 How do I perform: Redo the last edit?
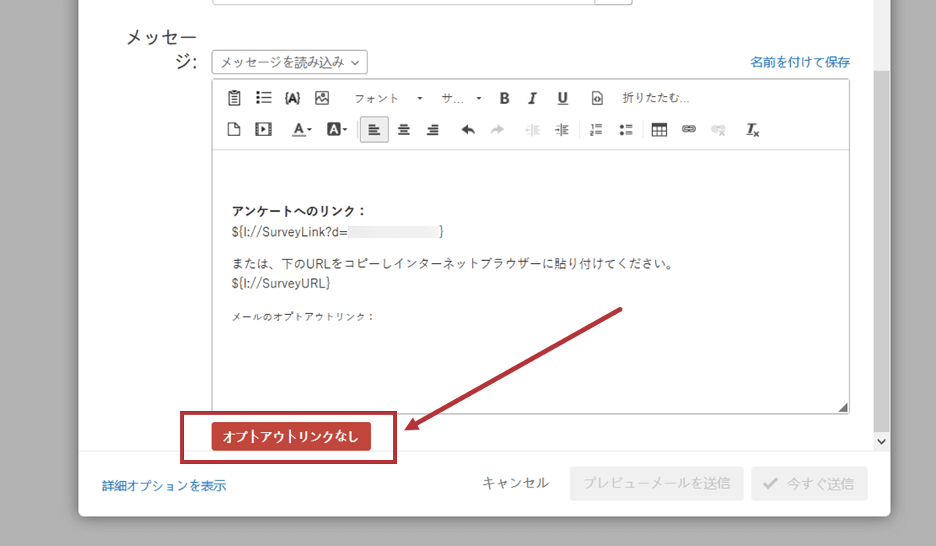pyautogui.click(x=497, y=129)
